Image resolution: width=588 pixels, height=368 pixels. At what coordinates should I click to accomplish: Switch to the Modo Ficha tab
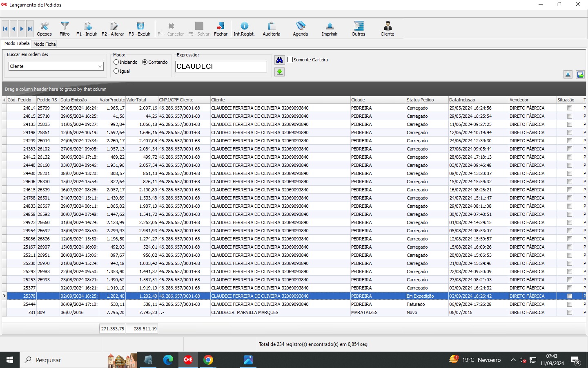(45, 44)
